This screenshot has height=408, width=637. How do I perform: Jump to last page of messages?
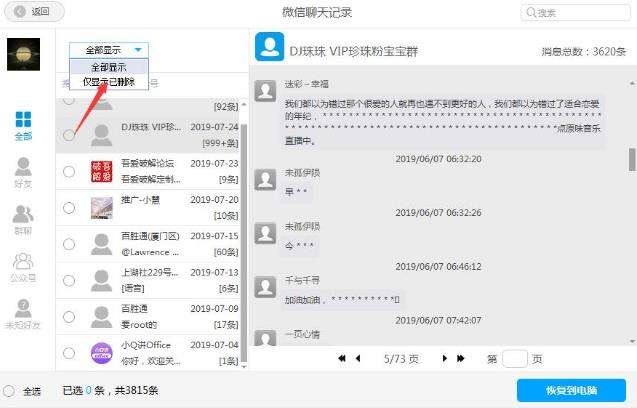460,358
